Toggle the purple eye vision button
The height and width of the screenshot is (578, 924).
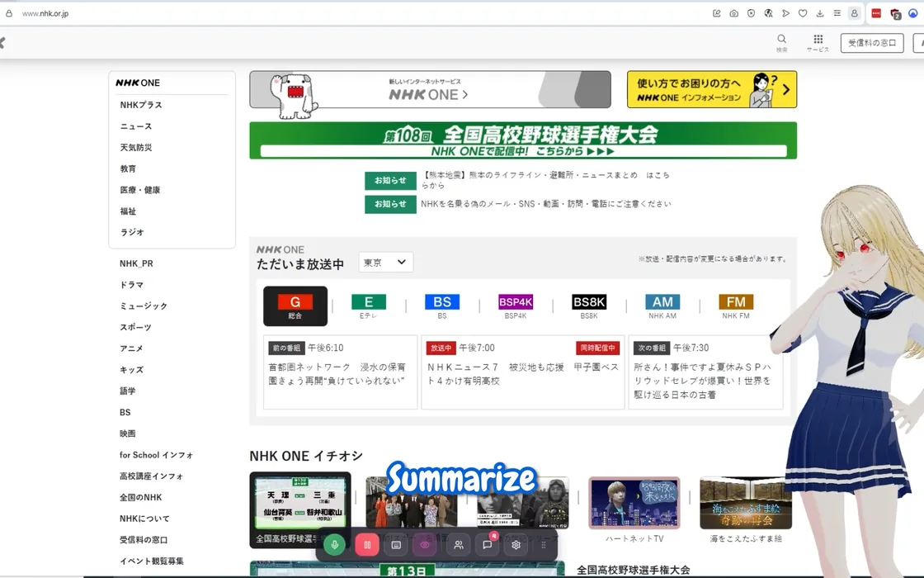coord(424,545)
